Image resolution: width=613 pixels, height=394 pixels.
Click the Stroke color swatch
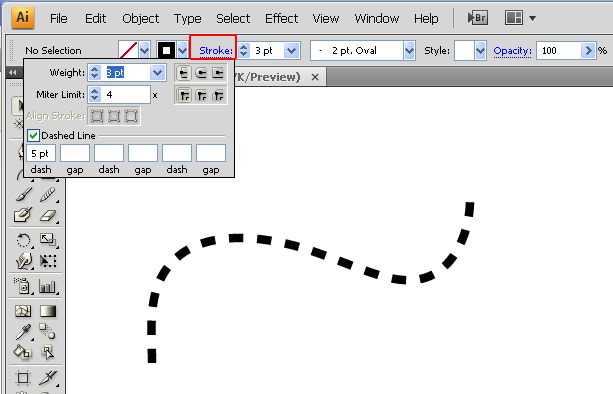(x=167, y=50)
